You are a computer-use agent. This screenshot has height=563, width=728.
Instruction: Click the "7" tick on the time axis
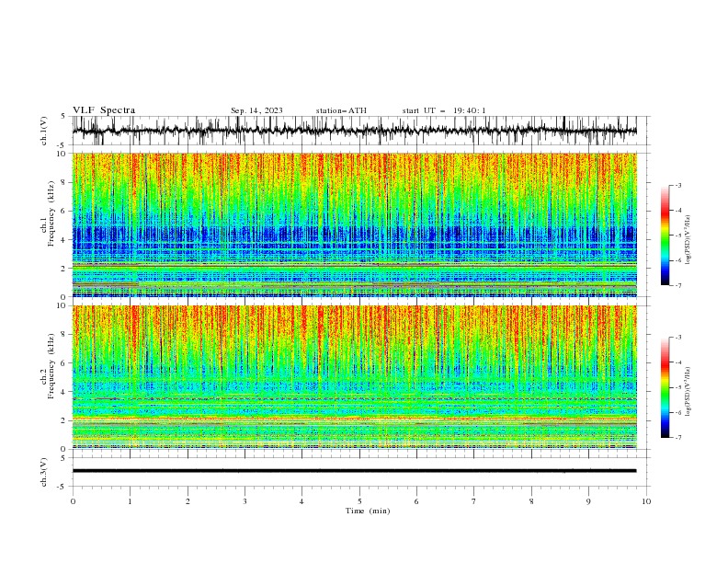pos(474,501)
